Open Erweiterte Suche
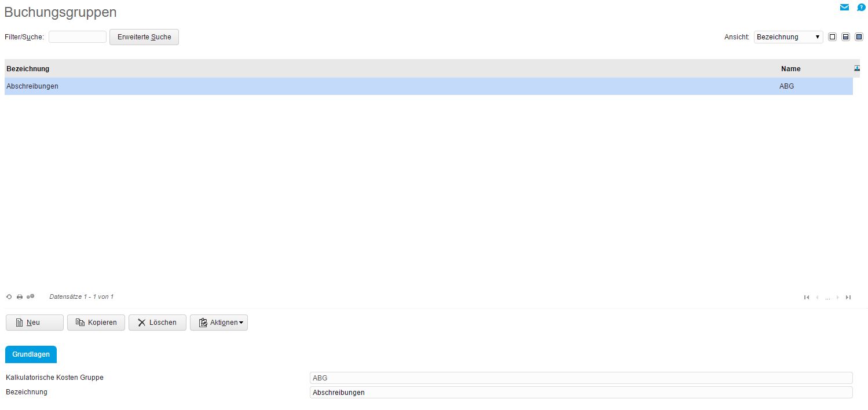 pos(144,37)
